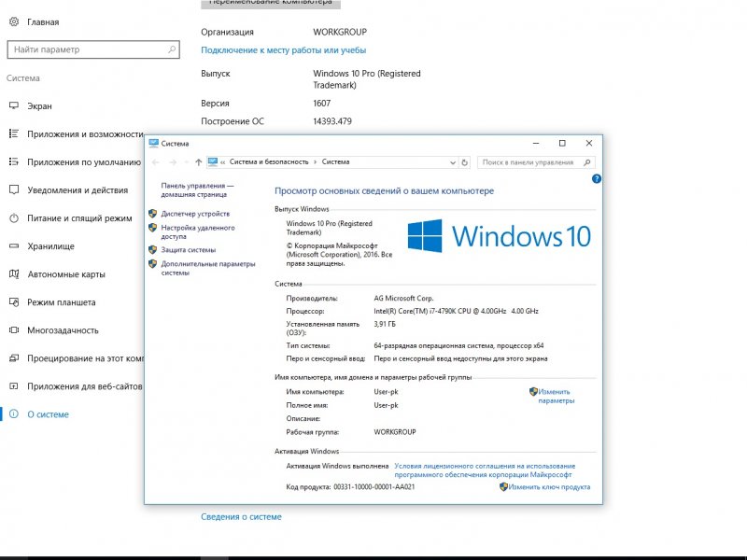Image resolution: width=747 pixels, height=560 pixels.
Task: Select version value 1607
Action: pos(321,104)
